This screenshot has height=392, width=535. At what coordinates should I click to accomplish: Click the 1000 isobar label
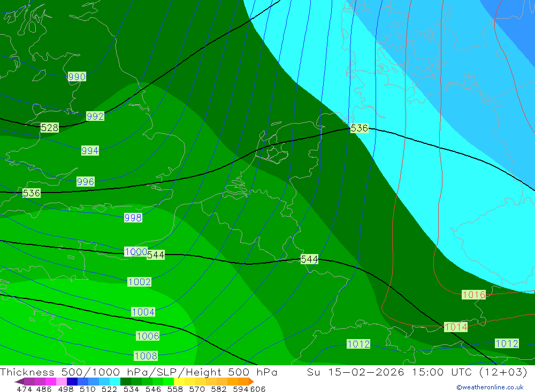pos(136,252)
